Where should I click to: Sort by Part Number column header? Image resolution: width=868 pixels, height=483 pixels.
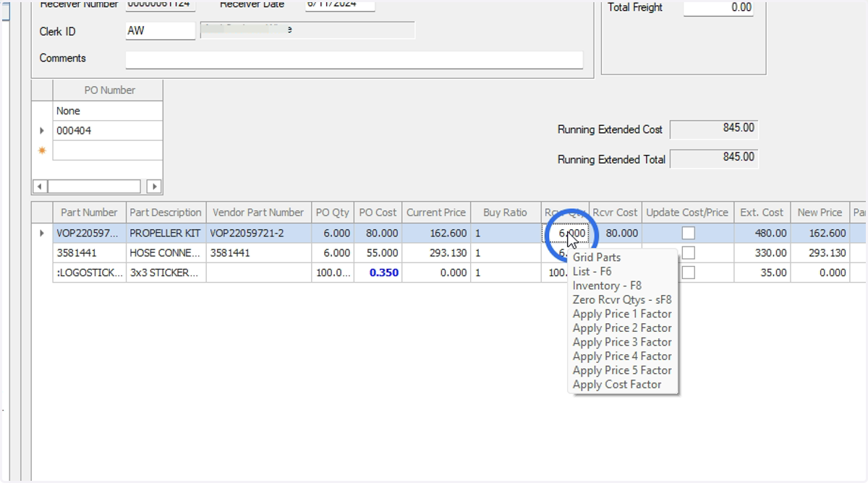tap(89, 213)
